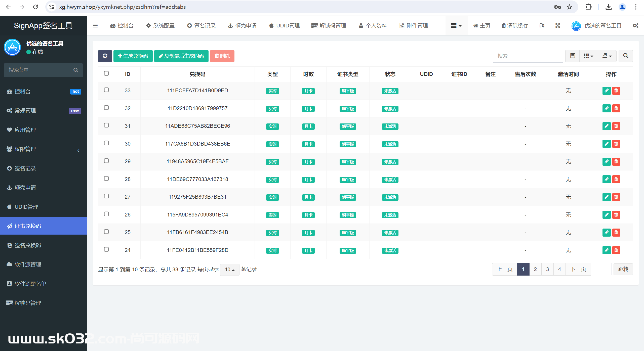The width and height of the screenshot is (644, 351).
Task: Open the settings gears icon at top right
Action: pyautogui.click(x=635, y=25)
